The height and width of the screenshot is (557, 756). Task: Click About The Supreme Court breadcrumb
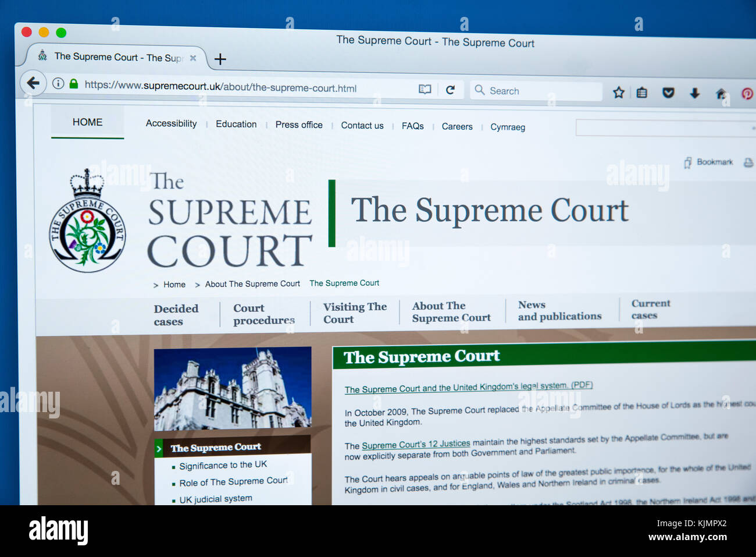[x=252, y=284]
